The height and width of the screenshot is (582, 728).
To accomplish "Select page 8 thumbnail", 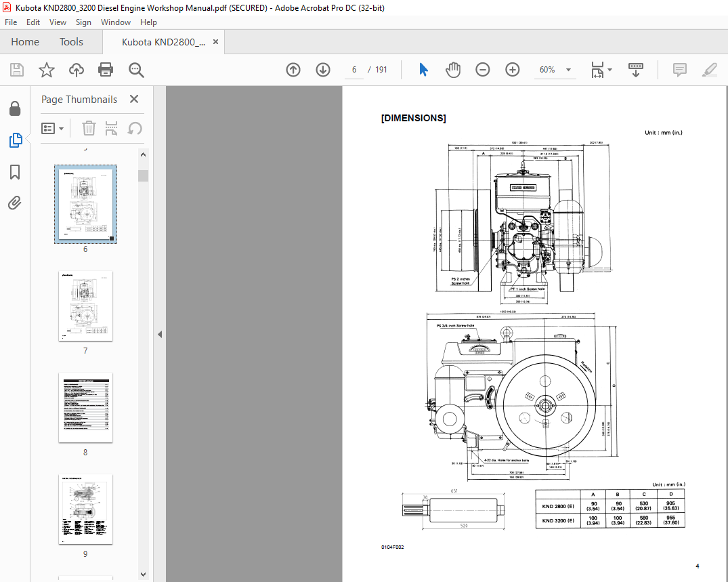I will [x=85, y=407].
